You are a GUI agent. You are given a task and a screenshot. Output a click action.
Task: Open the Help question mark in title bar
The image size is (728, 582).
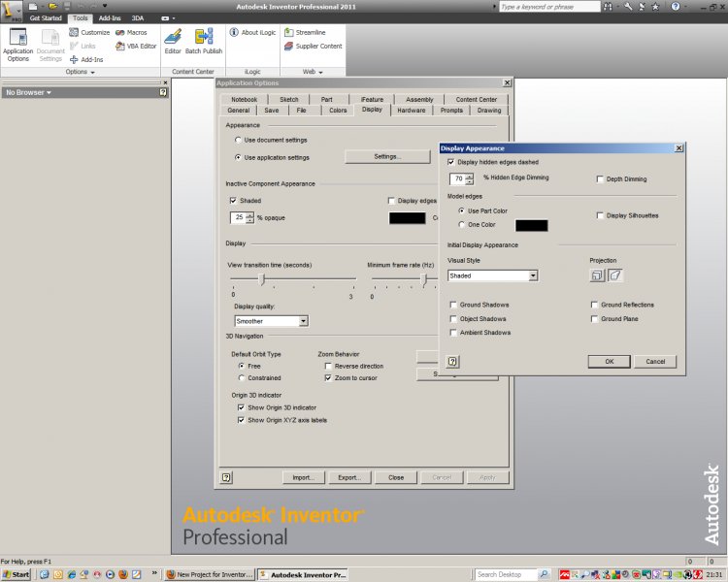(x=676, y=7)
